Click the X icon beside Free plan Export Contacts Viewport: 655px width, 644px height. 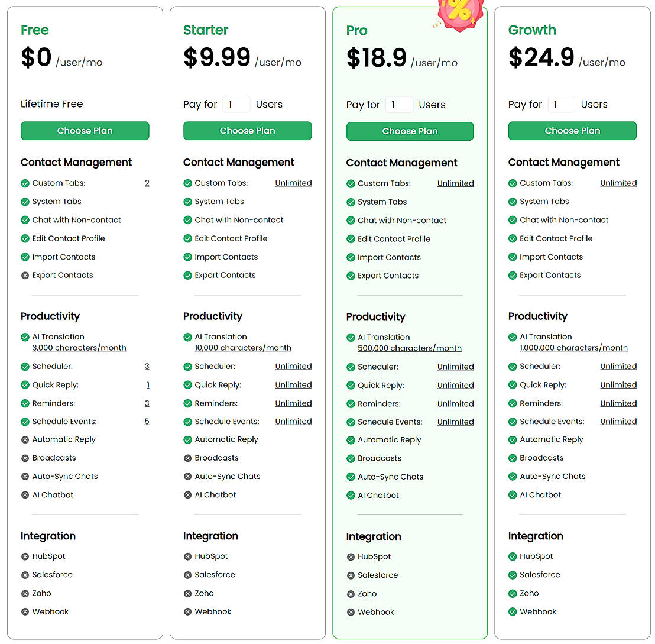[25, 276]
